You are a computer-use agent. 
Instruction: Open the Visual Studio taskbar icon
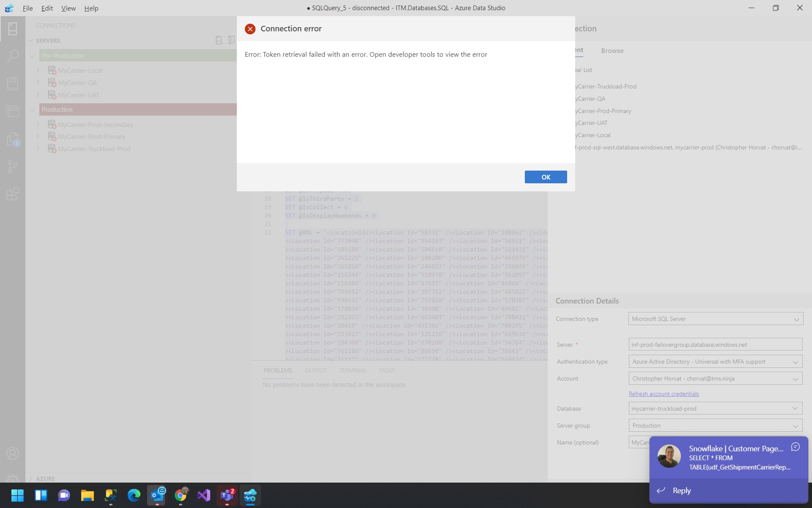203,495
